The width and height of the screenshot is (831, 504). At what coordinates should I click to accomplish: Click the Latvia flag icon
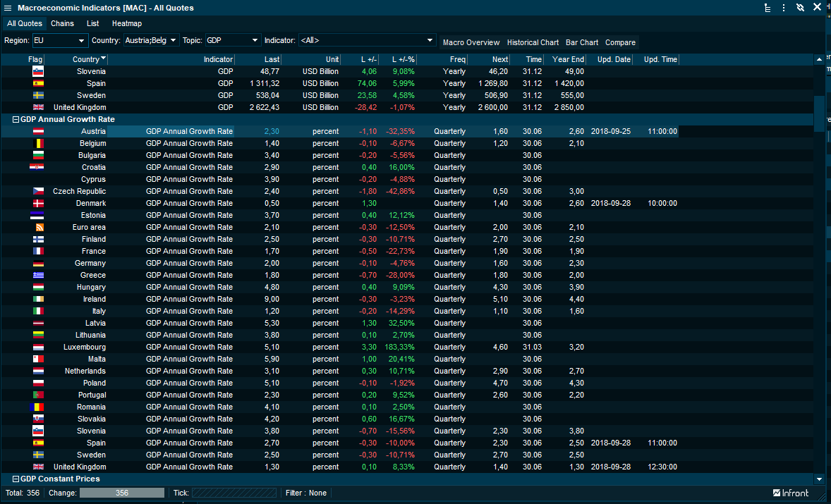click(38, 324)
